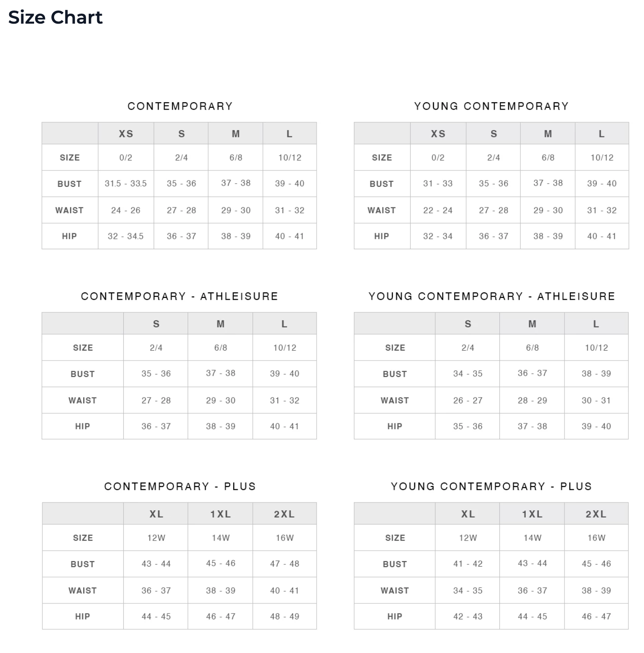Image resolution: width=644 pixels, height=653 pixels.
Task: Click Young Contemporary Athleisure S bust 34 - 35
Action: (468, 373)
